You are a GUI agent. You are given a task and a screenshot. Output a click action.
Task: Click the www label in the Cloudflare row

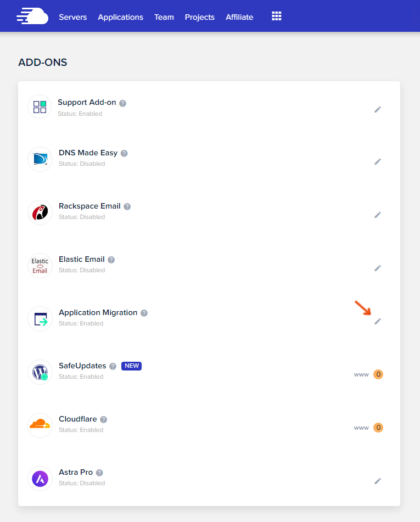361,428
